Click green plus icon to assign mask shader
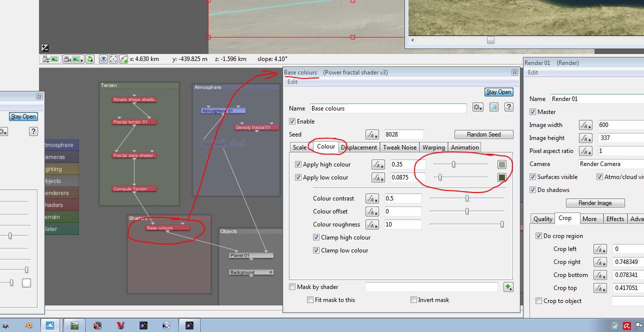Image resolution: width=644 pixels, height=332 pixels. tap(508, 287)
